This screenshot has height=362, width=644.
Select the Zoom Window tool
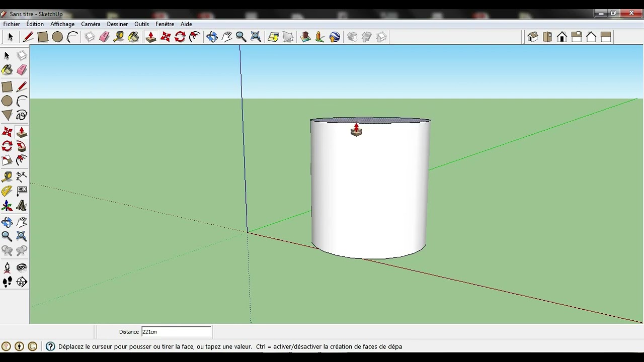(22, 236)
